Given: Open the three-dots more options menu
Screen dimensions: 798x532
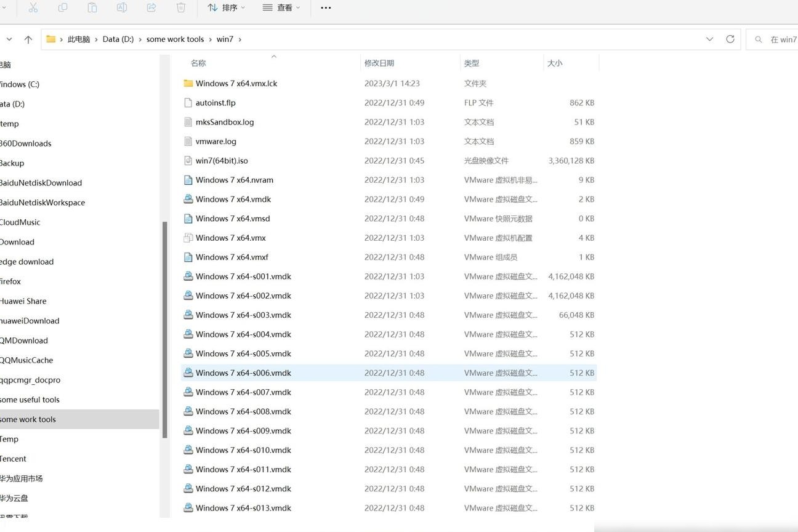Looking at the screenshot, I should point(326,7).
